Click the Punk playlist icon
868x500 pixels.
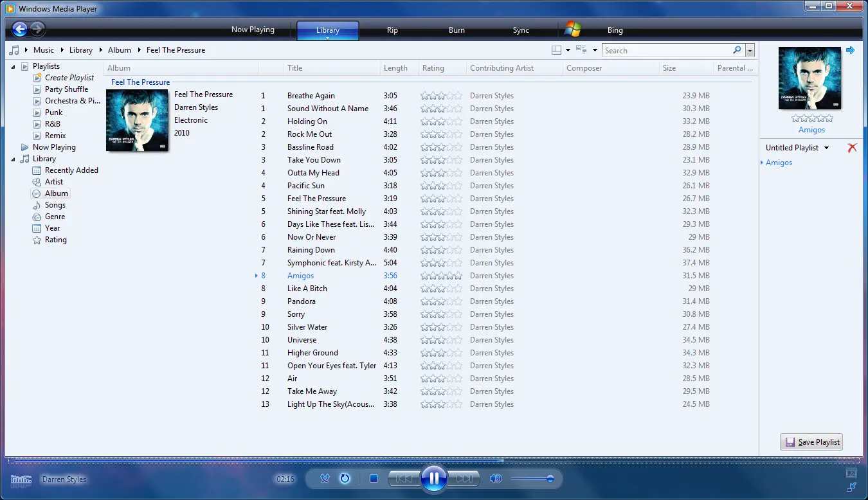click(x=38, y=112)
